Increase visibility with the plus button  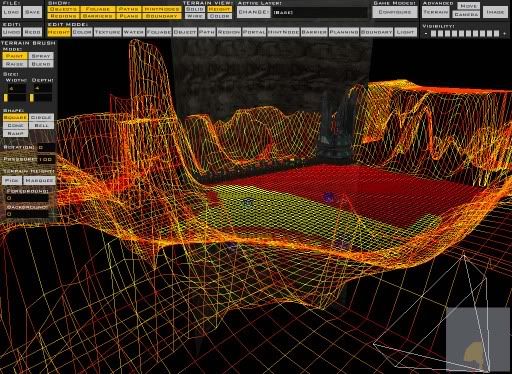pyautogui.click(x=504, y=34)
